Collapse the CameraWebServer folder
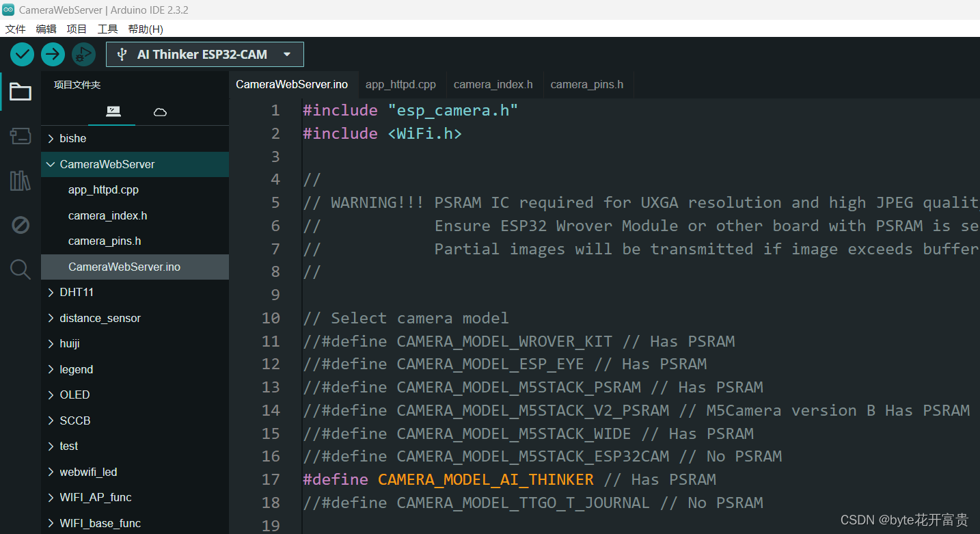 point(135,164)
